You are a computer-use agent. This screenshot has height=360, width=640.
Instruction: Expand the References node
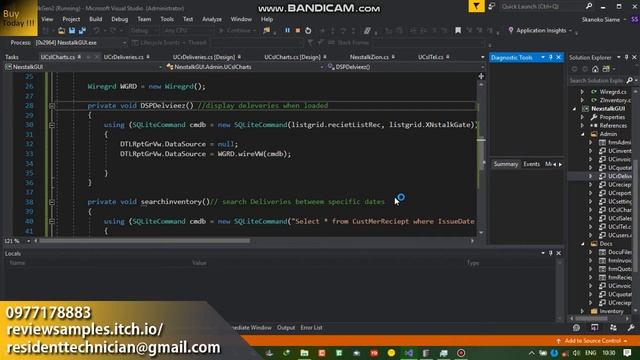(x=582, y=125)
